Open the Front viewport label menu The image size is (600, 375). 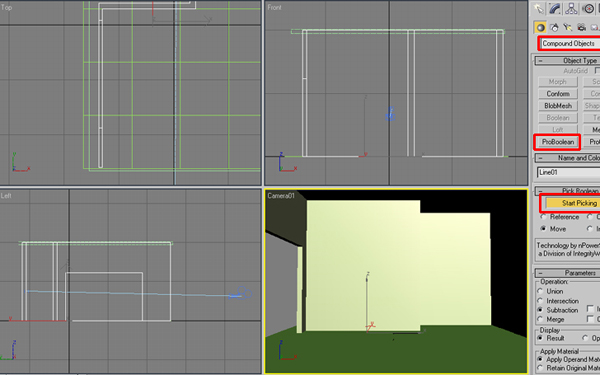tap(274, 7)
